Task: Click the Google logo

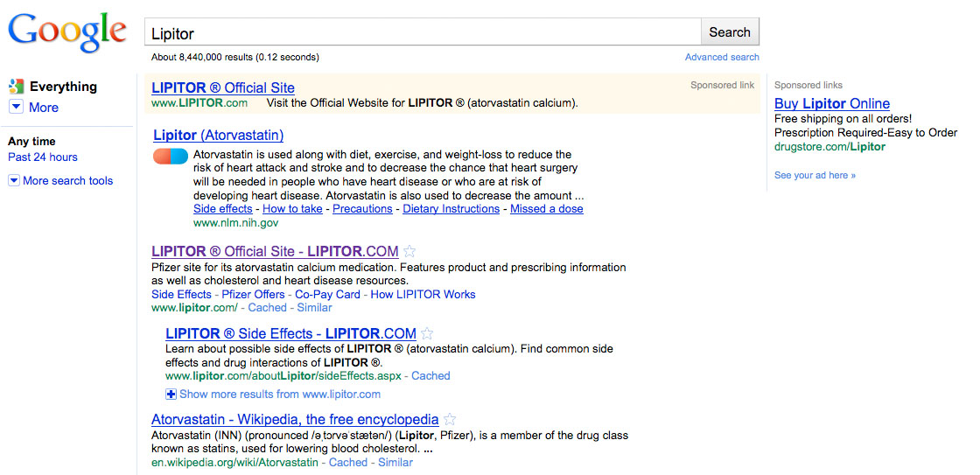Action: (66, 32)
